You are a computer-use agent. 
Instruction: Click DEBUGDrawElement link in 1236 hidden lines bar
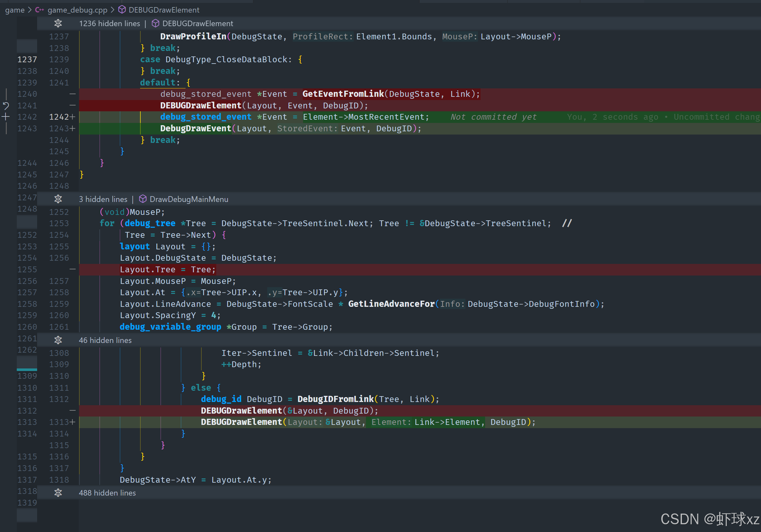pyautogui.click(x=198, y=24)
